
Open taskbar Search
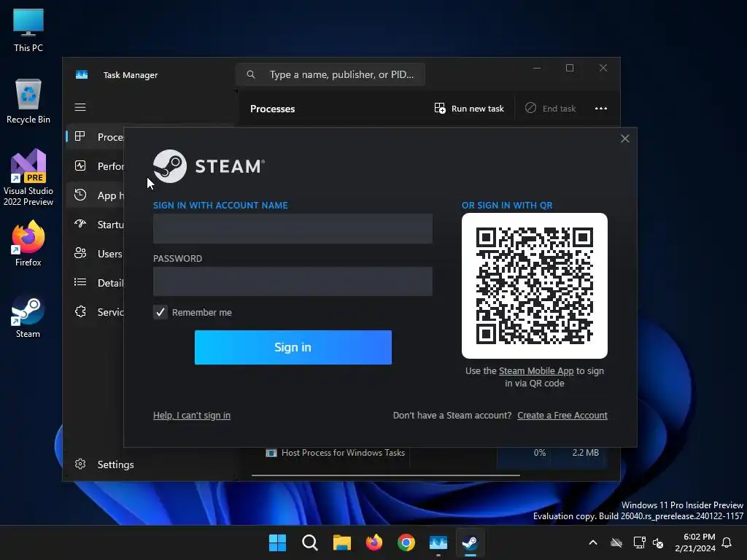pyautogui.click(x=309, y=542)
